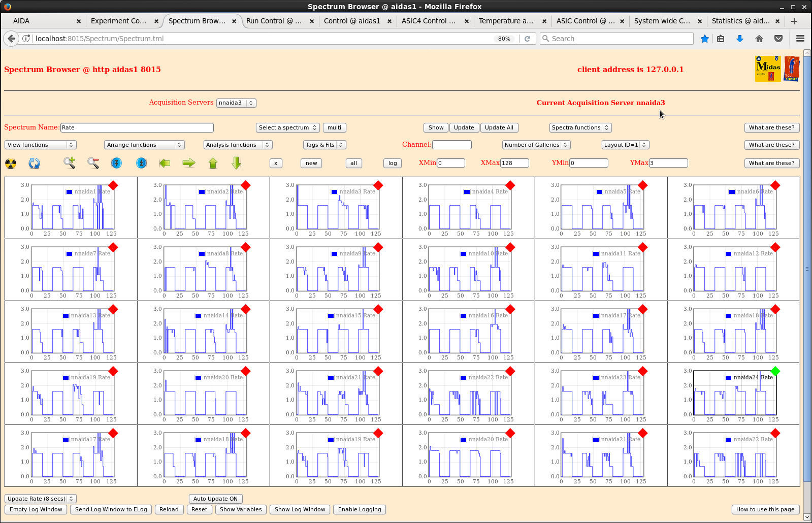The image size is (812, 523).
Task: Open a new tab with the plus icon
Action: click(x=794, y=21)
